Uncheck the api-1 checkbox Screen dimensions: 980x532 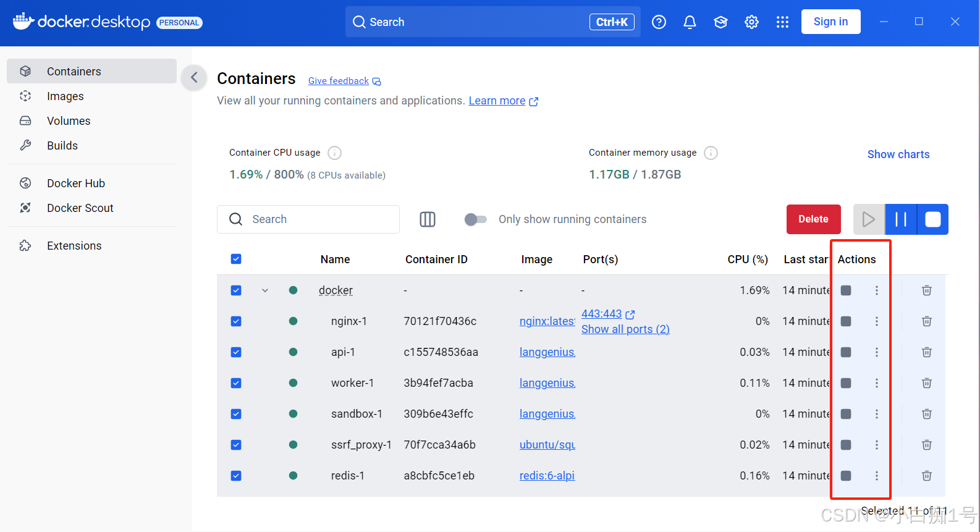tap(236, 352)
